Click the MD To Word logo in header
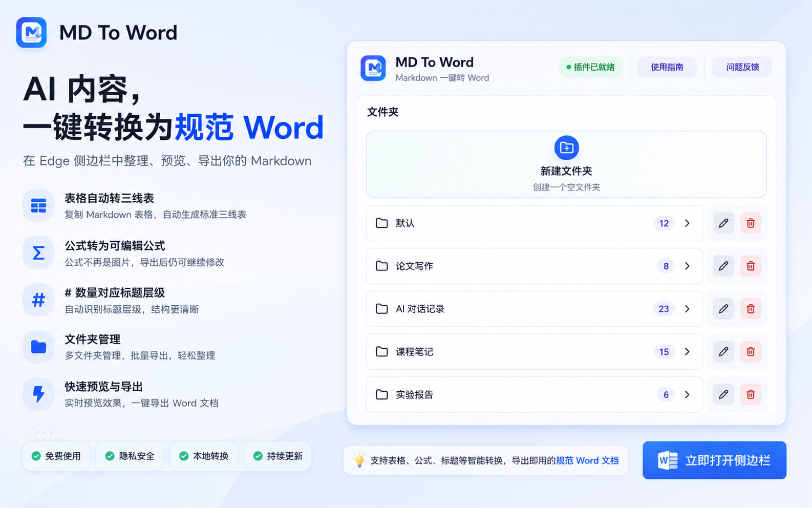Screen dimensions: 812x508 click(x=31, y=32)
